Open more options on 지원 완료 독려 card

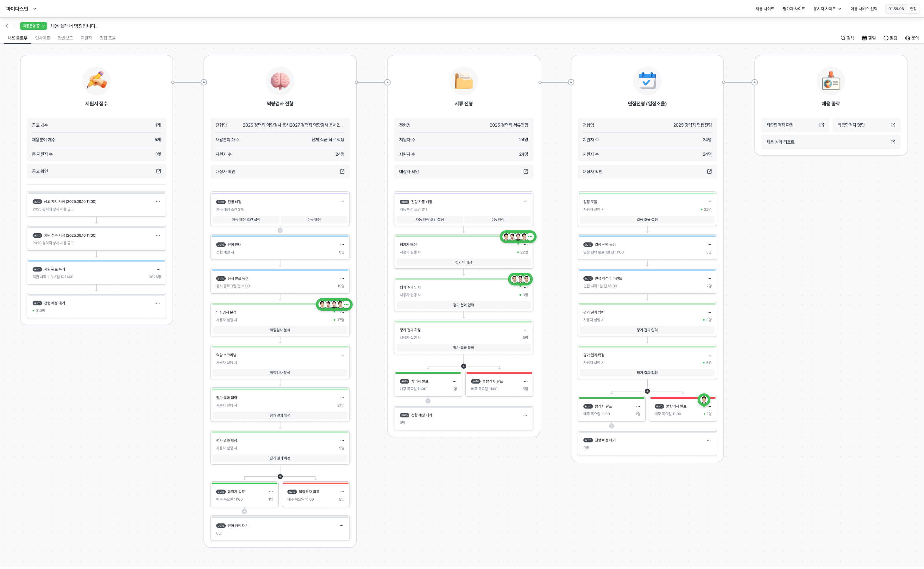(x=158, y=269)
